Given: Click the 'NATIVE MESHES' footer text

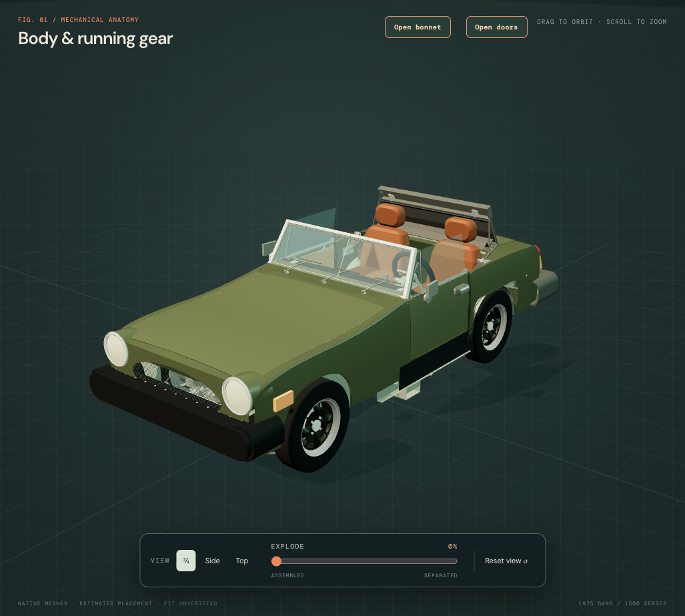Looking at the screenshot, I should (43, 603).
